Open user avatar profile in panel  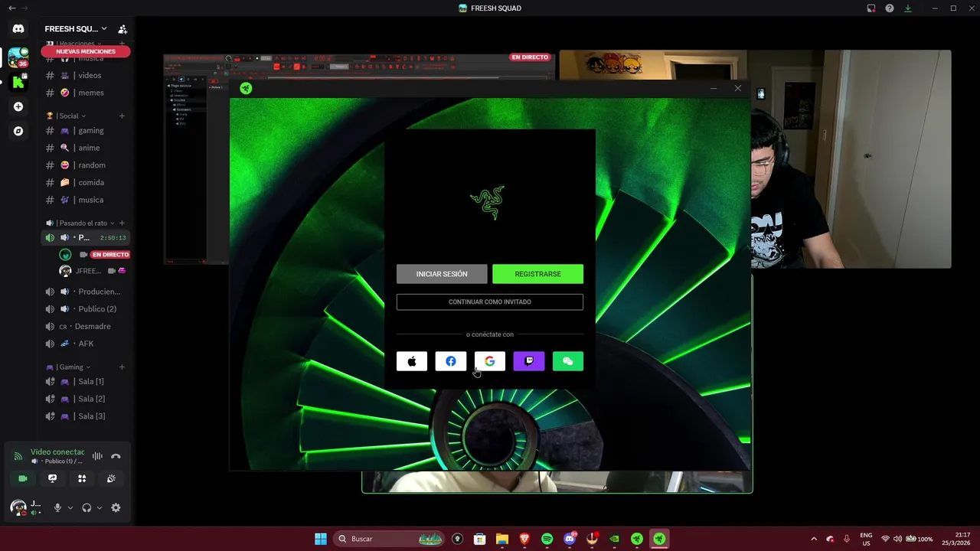click(18, 507)
